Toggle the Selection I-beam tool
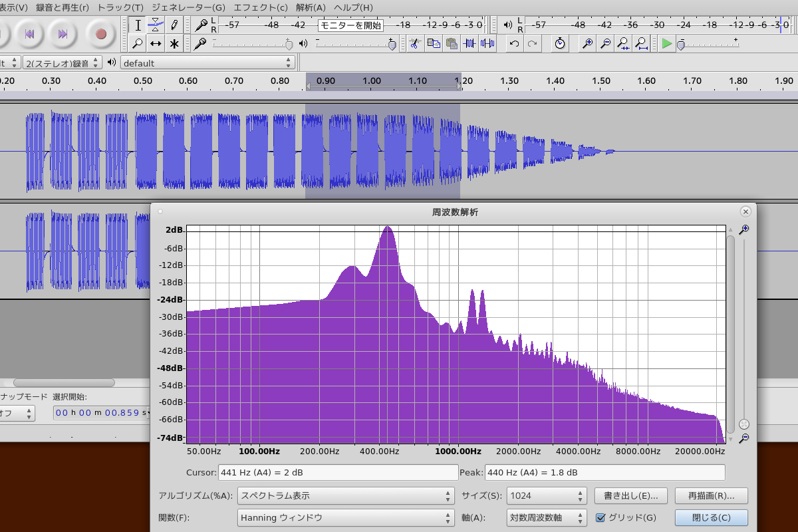Screen dimensions: 798x532 pyautogui.click(x=138, y=25)
